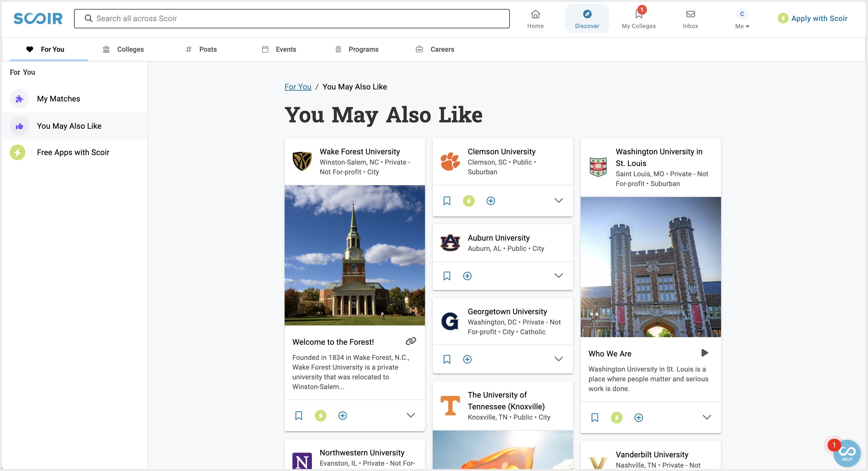Select the For You tab

pyautogui.click(x=49, y=49)
